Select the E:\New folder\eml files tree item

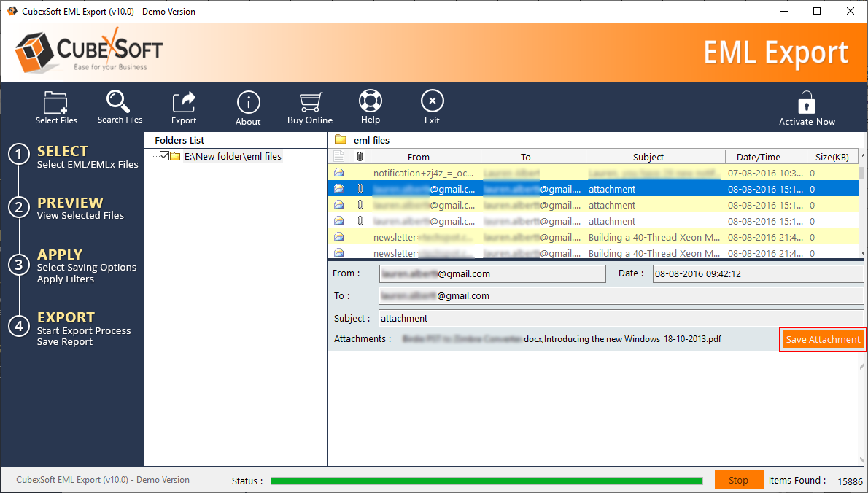(x=232, y=156)
